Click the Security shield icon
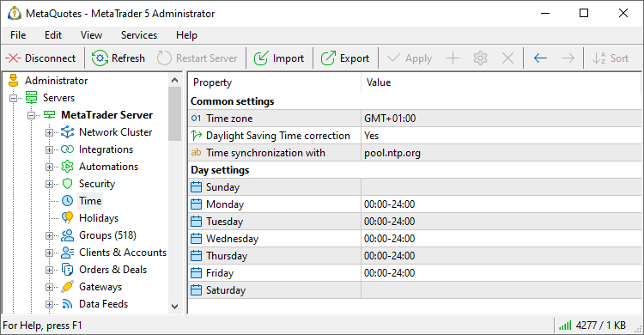Screen dimensions: 644x335 click(x=67, y=184)
